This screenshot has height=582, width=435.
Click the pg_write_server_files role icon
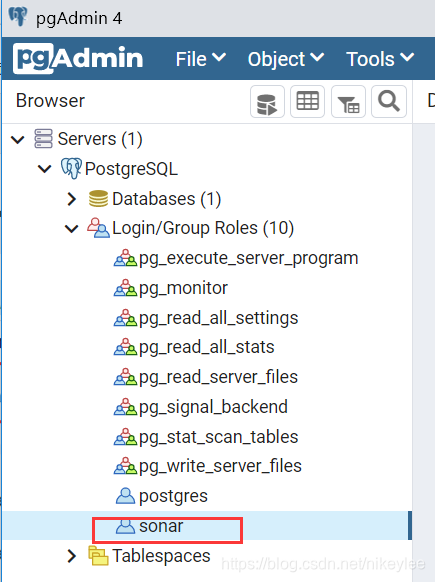point(125,466)
